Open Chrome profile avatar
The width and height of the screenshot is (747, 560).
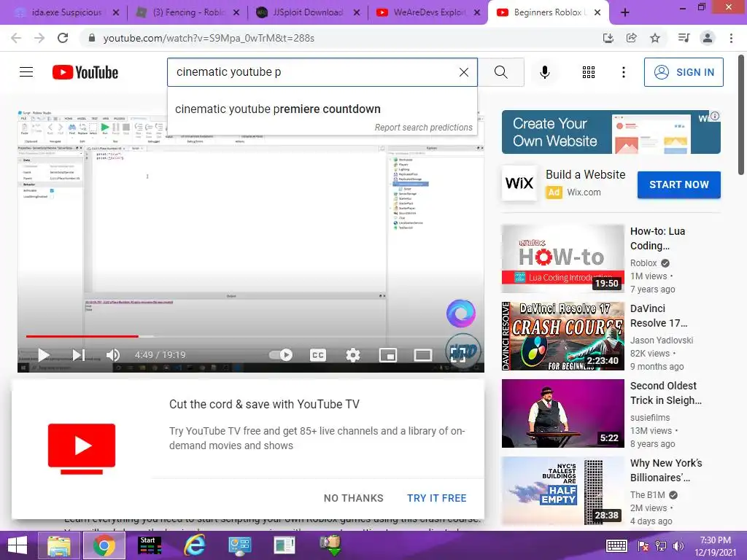pos(708,38)
